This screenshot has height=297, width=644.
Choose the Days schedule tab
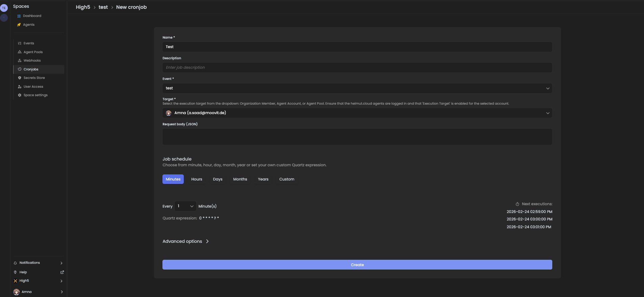pos(218,179)
